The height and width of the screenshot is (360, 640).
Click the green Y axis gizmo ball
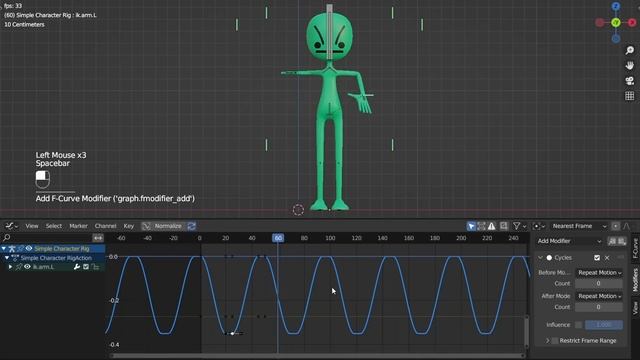[x=616, y=22]
